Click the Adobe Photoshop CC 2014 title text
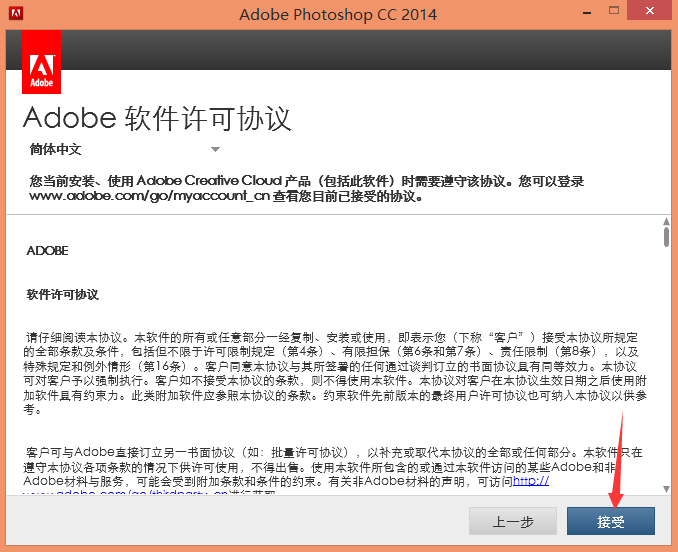Image resolution: width=678 pixels, height=552 pixels. tap(338, 15)
